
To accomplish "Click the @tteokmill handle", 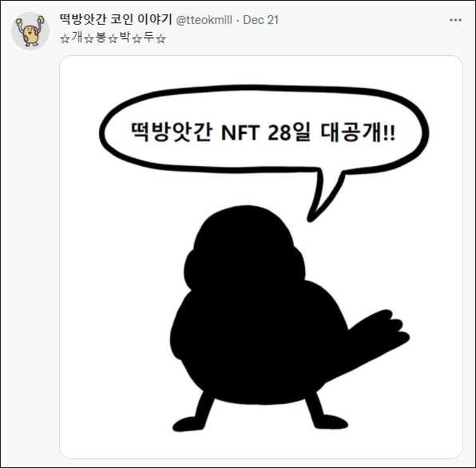I will point(204,20).
